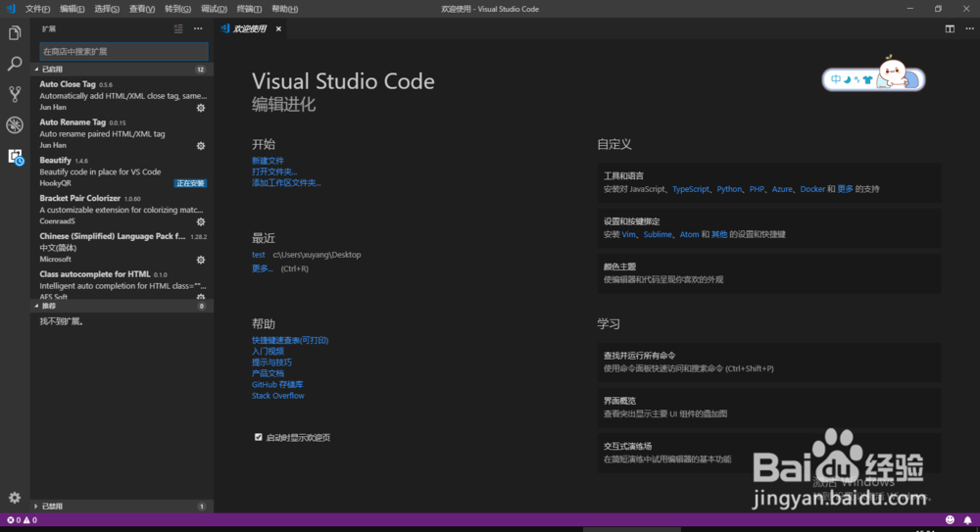Click the 新建文件 link
The image size is (980, 532).
point(268,161)
